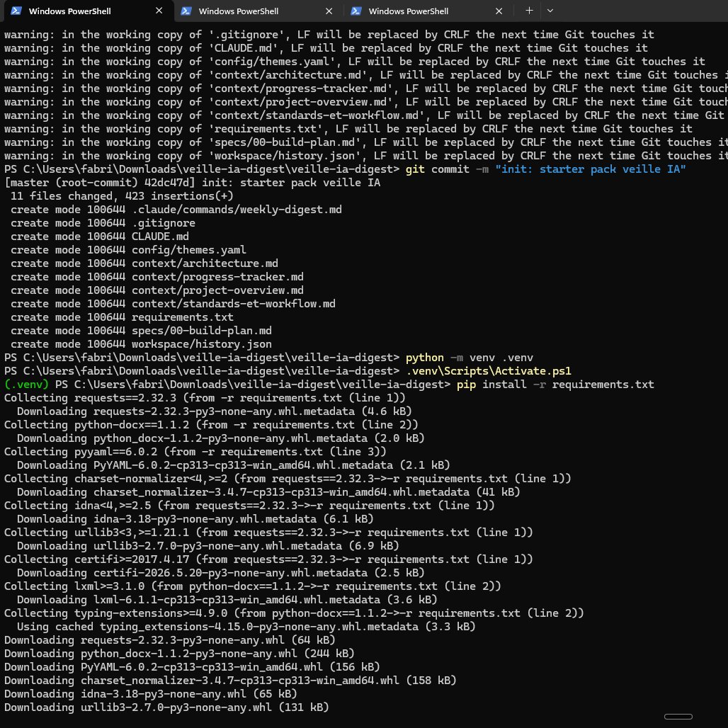
Task: Click 'Downloading urllib3-2.7.0-py3-none-any.whl (131 kB)' line
Action: [x=166, y=708]
